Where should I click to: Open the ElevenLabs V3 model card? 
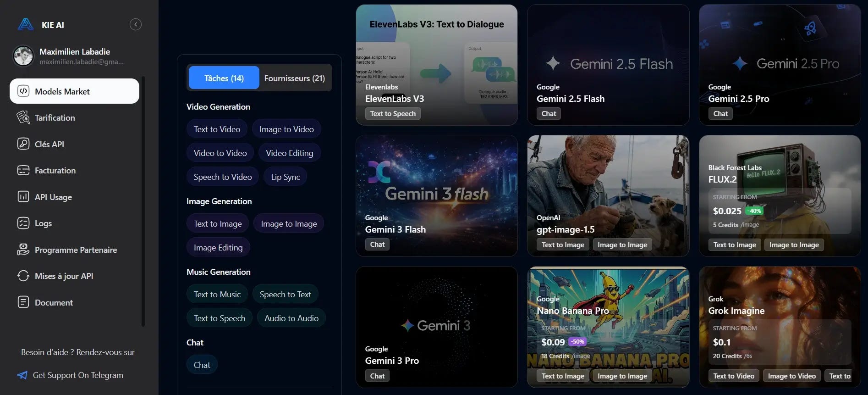[437, 65]
